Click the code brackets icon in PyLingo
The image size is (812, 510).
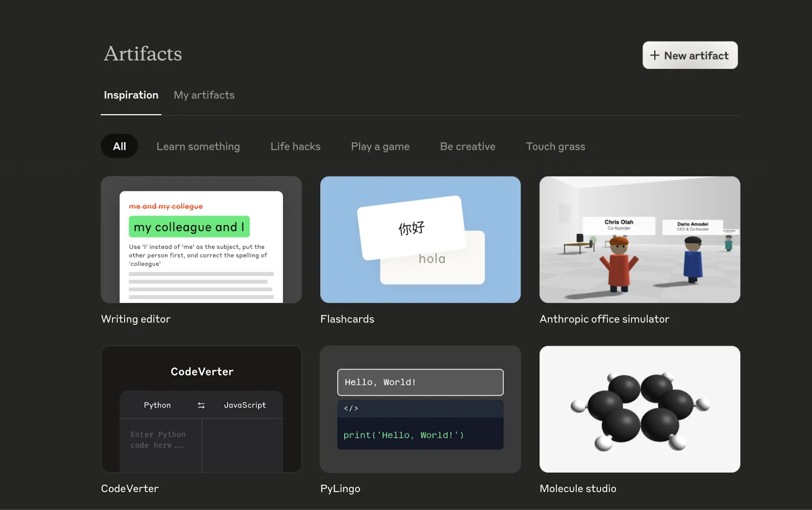[x=351, y=408]
